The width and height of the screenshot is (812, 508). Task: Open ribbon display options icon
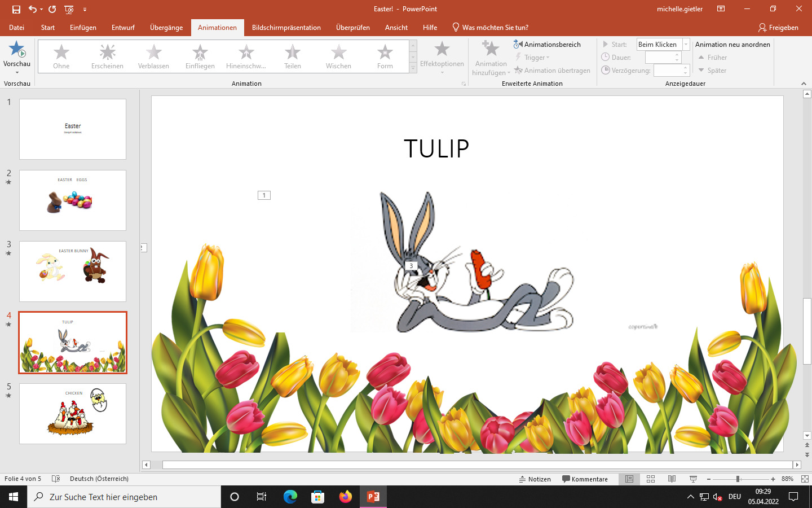click(721, 9)
